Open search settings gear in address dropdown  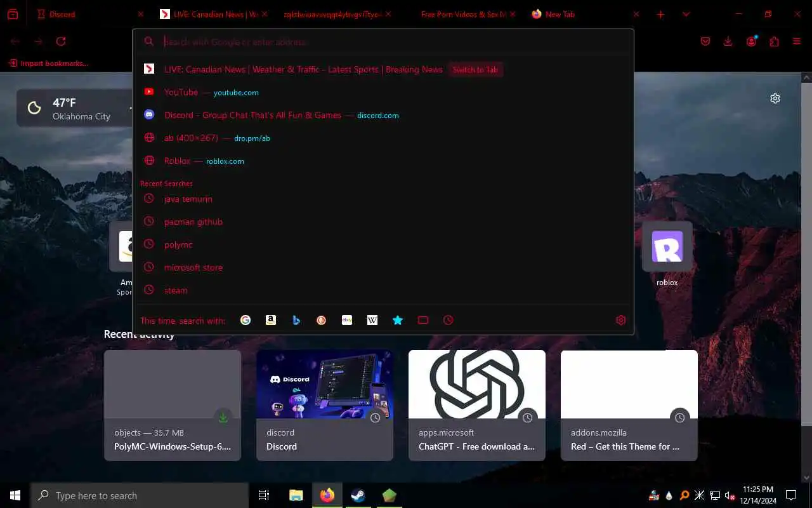621,320
